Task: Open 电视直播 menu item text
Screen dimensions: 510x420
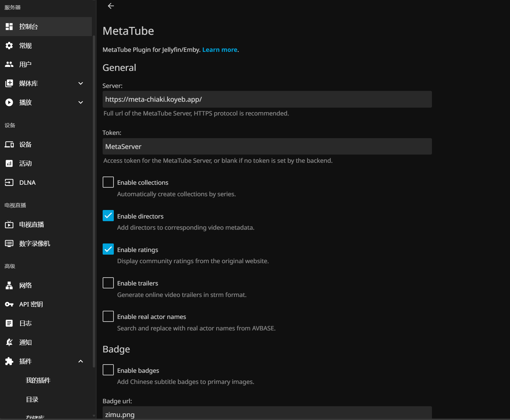Action: (31, 224)
